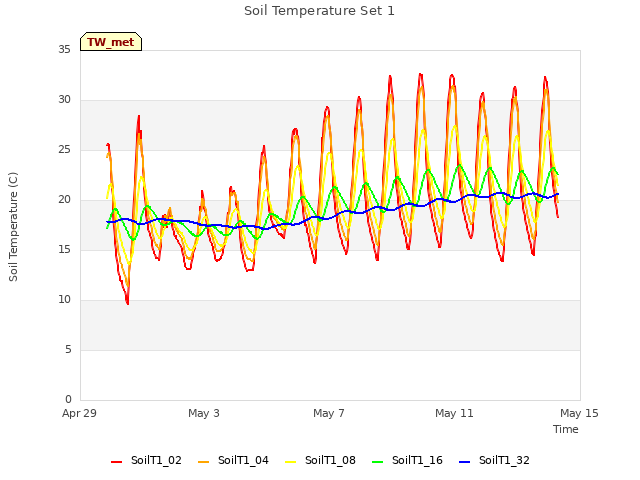Click the Apr 29 x-axis label

pos(79,413)
